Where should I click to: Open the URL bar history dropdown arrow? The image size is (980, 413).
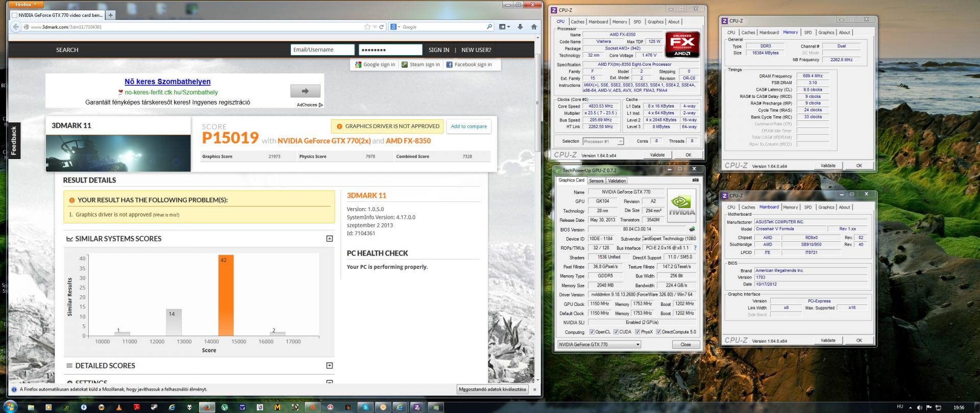point(375,27)
